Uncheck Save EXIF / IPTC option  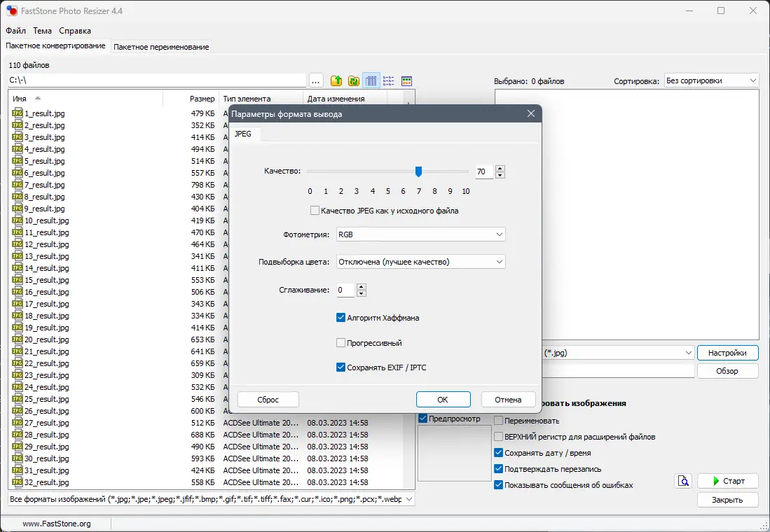(341, 367)
